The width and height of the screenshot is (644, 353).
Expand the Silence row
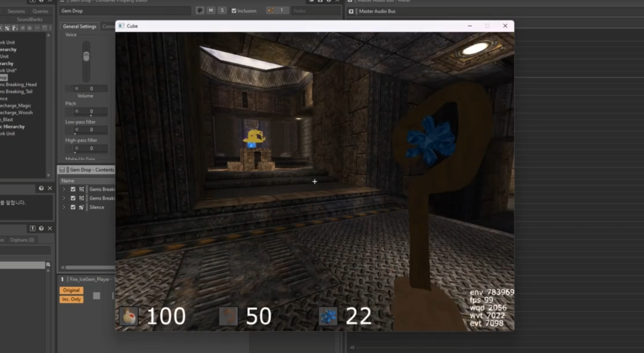(x=64, y=207)
